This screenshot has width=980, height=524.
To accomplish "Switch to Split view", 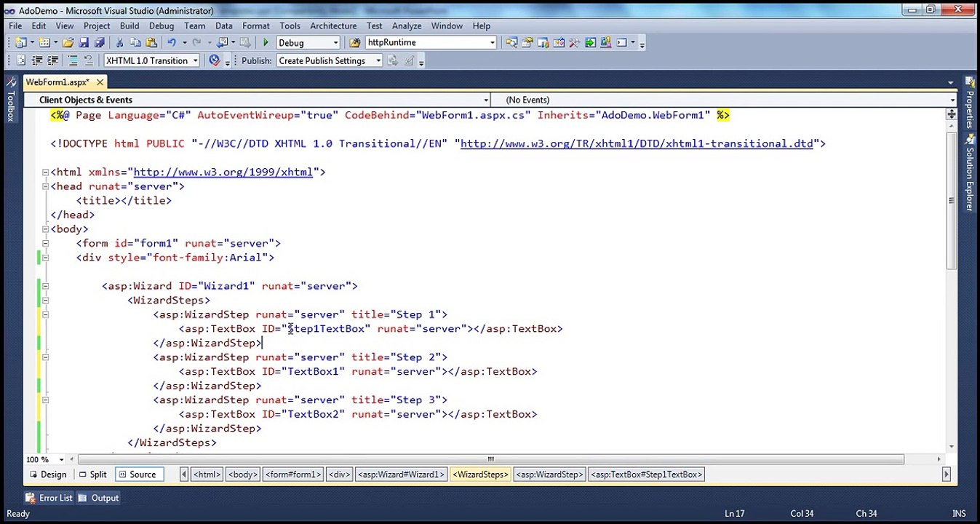I will point(93,475).
